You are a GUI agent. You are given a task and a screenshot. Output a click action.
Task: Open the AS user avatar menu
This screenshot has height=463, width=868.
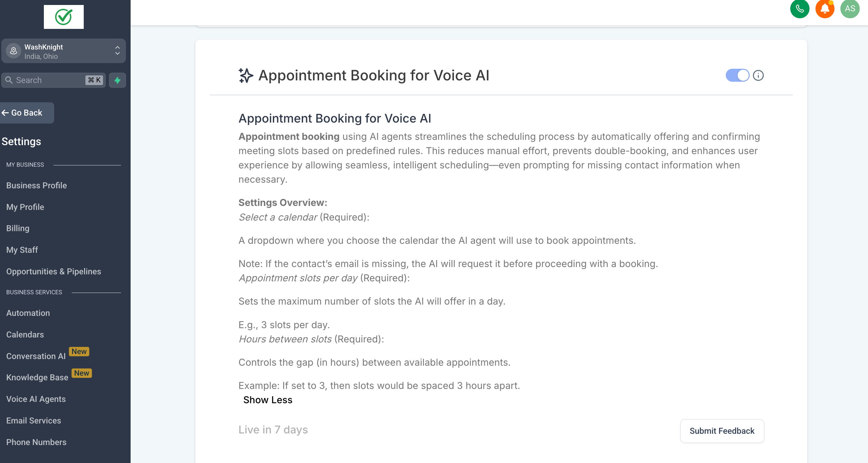tap(849, 8)
